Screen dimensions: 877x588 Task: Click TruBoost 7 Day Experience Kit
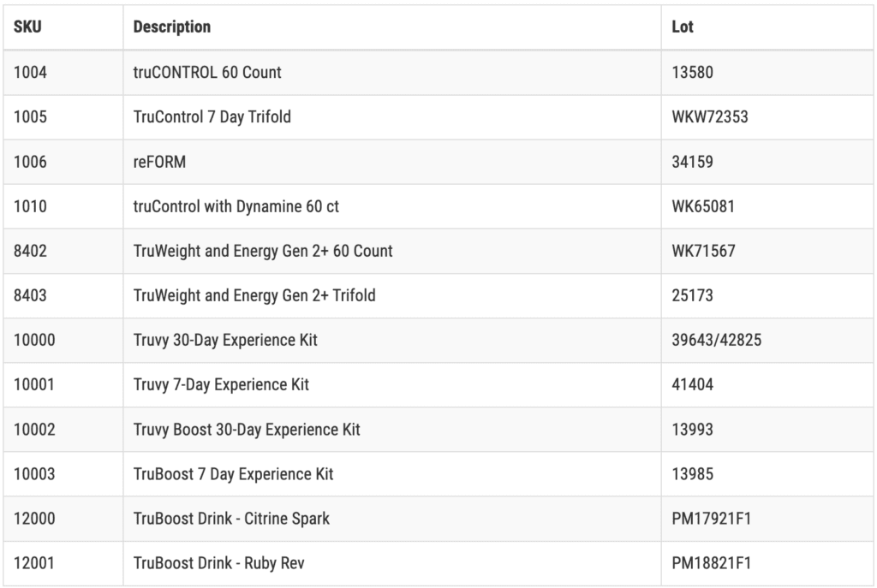click(233, 474)
